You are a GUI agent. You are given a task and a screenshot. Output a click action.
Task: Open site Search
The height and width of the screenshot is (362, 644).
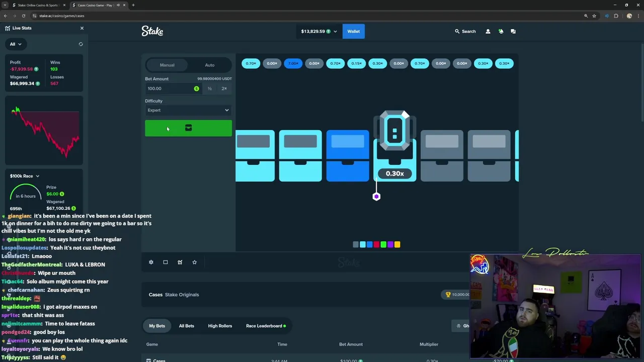465,31
